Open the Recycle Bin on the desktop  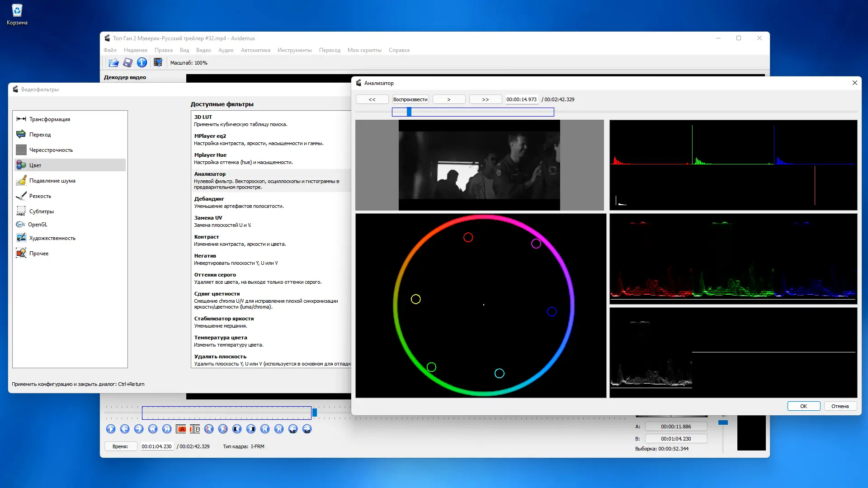point(17,11)
